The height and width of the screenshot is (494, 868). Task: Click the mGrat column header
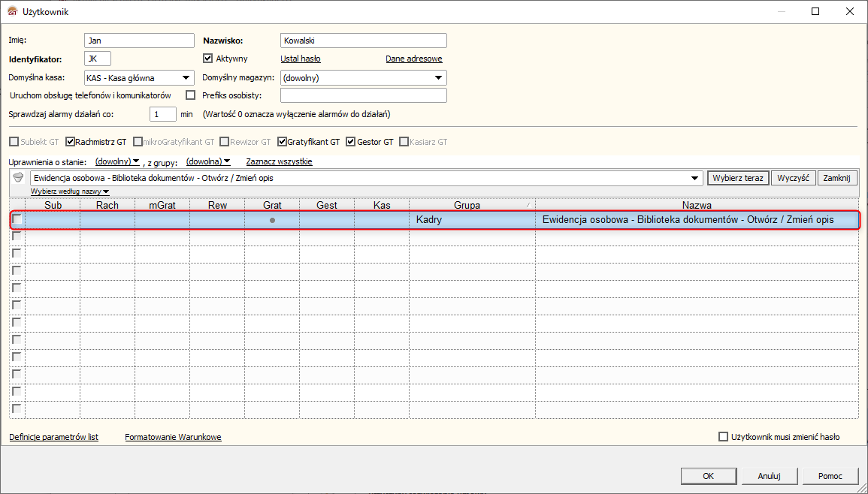[162, 205]
